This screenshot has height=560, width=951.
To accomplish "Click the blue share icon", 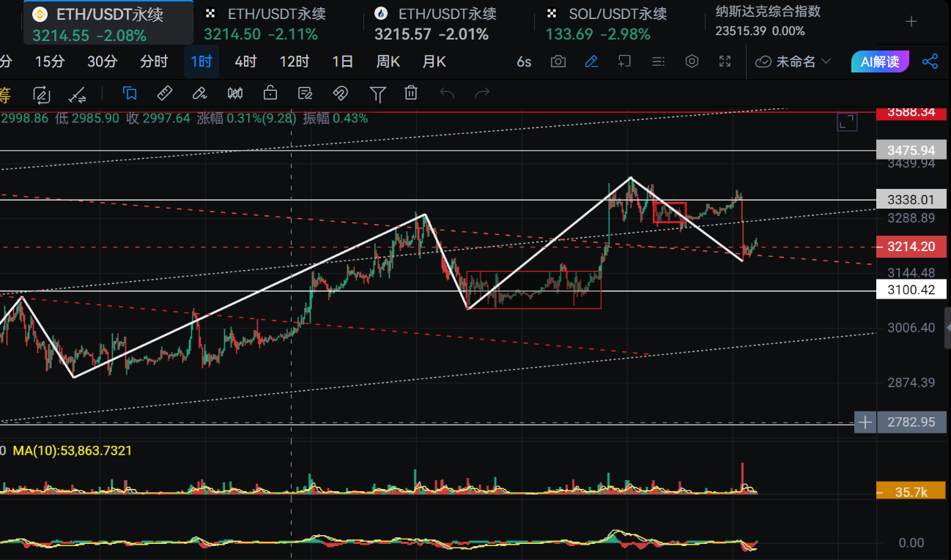I will 930,61.
